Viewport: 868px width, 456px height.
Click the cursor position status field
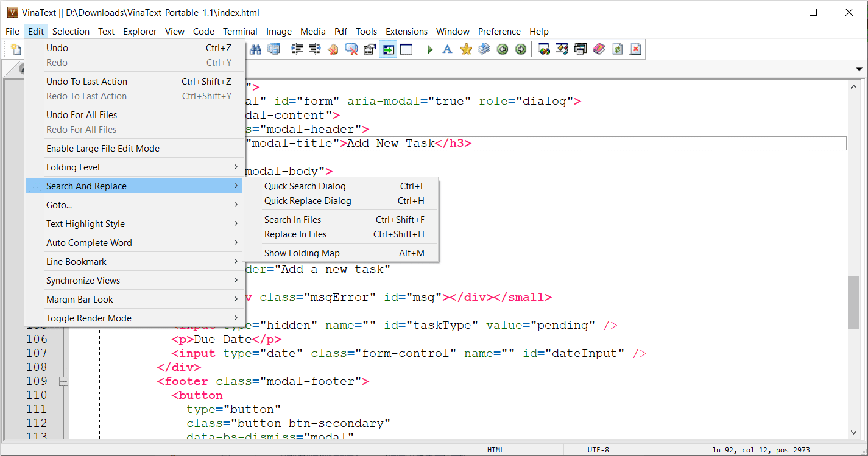pos(761,450)
